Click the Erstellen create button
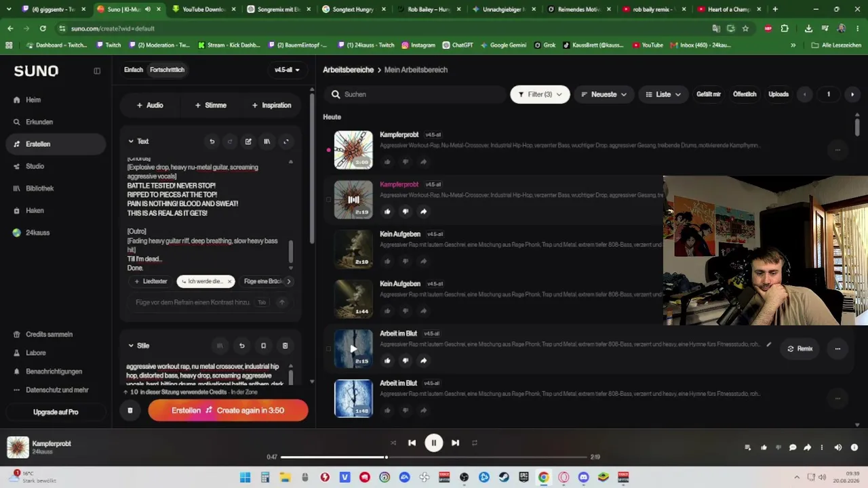Image resolution: width=868 pixels, height=488 pixels. click(228, 410)
